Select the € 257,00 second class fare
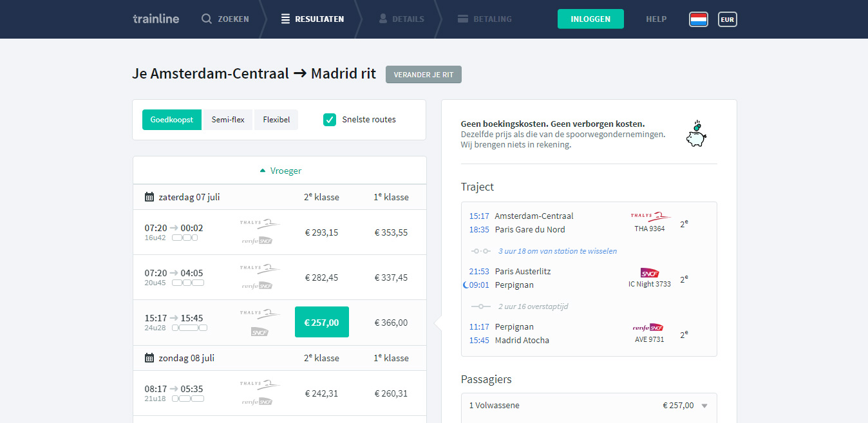Viewport: 868px width, 423px height. (x=321, y=322)
